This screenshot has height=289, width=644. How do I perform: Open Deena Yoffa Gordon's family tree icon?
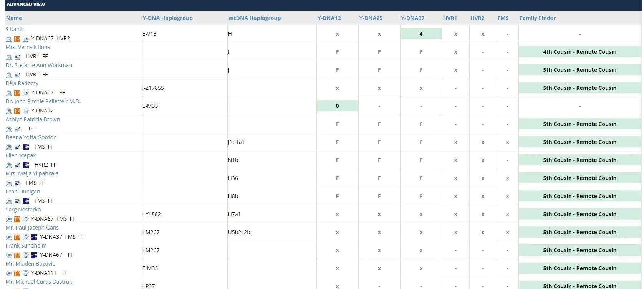coord(26,147)
